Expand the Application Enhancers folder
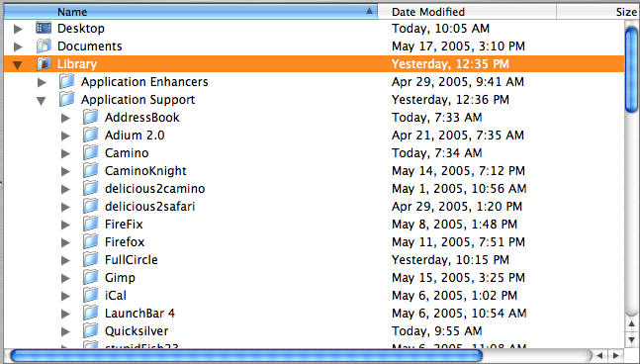Viewport: 640px width, 364px height. 42,82
